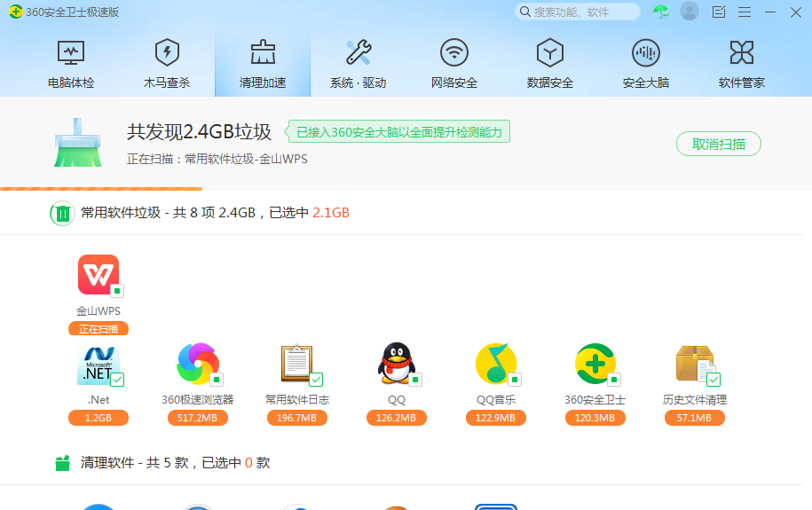Click the 57.1MB size badge
The height and width of the screenshot is (510, 812).
click(x=695, y=418)
